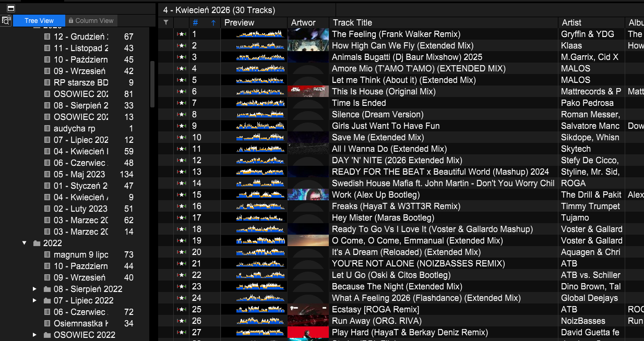Click waveform preview of track 6

click(x=254, y=91)
